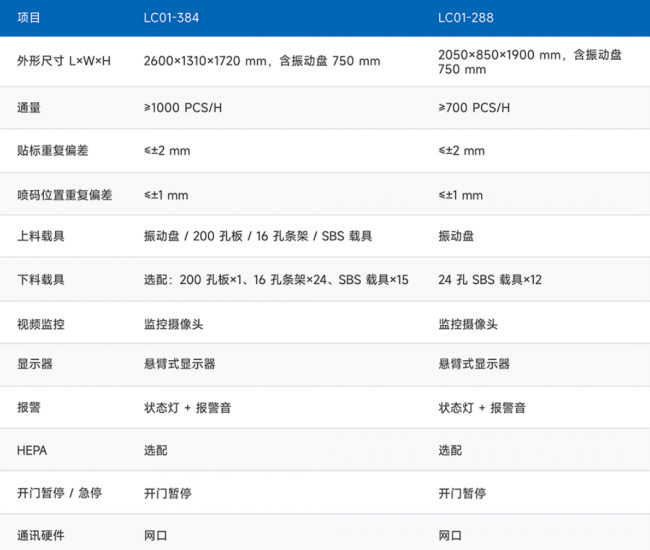Select the ≥700 PCS/H cell

(x=474, y=108)
